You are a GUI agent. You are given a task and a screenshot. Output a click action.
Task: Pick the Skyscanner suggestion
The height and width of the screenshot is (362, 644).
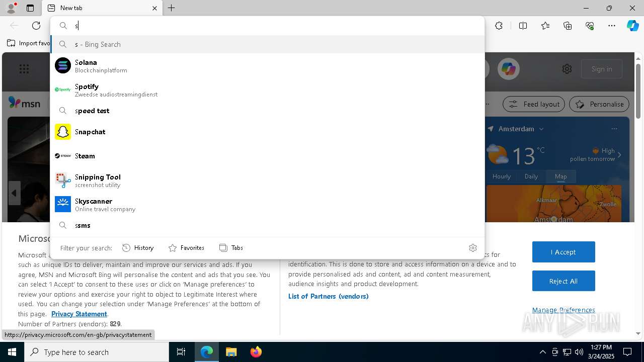point(267,204)
